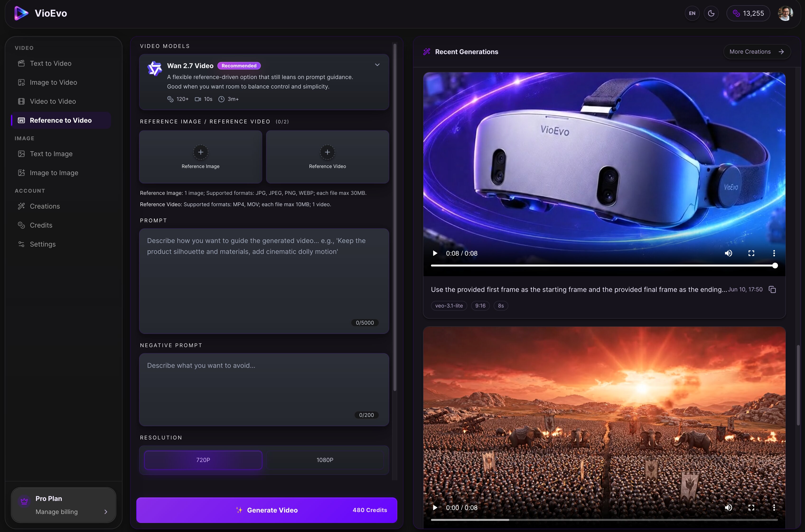The width and height of the screenshot is (805, 532).
Task: Toggle dark mode moon icon
Action: 711,13
